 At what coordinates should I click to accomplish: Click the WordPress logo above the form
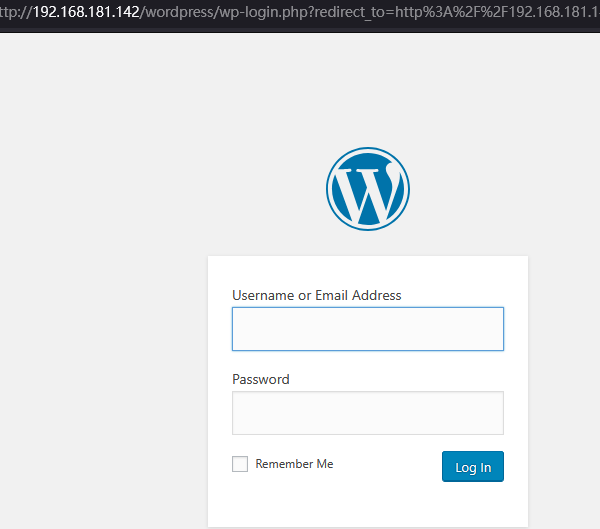[367, 188]
